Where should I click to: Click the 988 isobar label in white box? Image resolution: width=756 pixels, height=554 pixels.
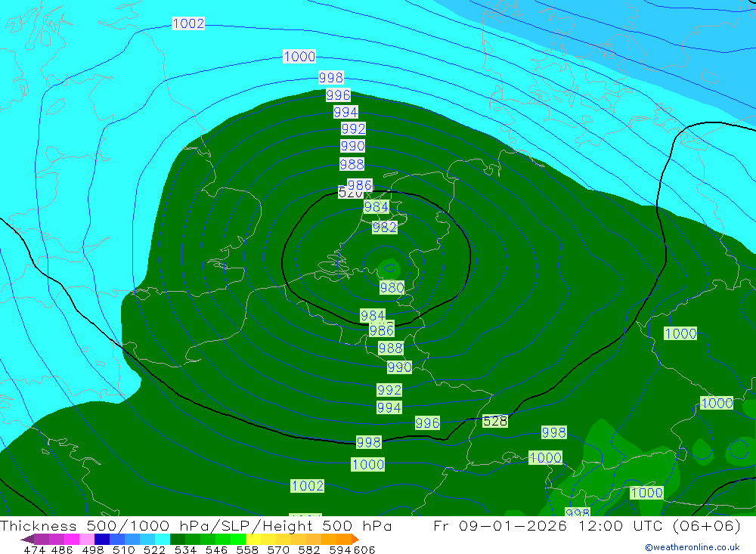point(352,165)
